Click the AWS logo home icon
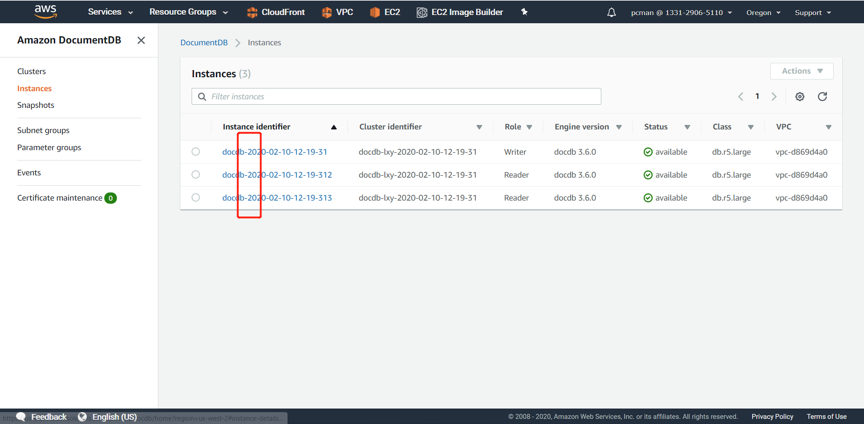This screenshot has height=424, width=864. 45,12
